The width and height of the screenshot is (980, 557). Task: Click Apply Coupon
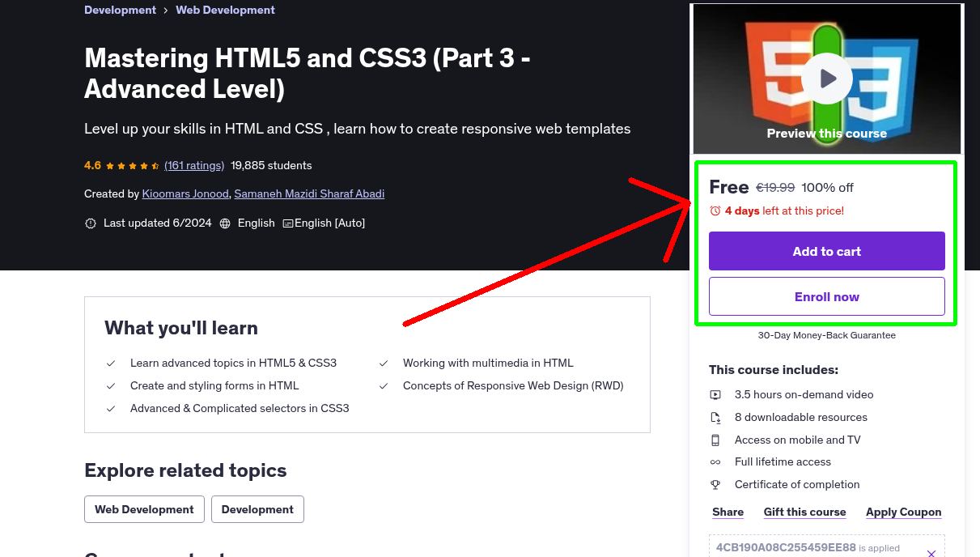(904, 512)
